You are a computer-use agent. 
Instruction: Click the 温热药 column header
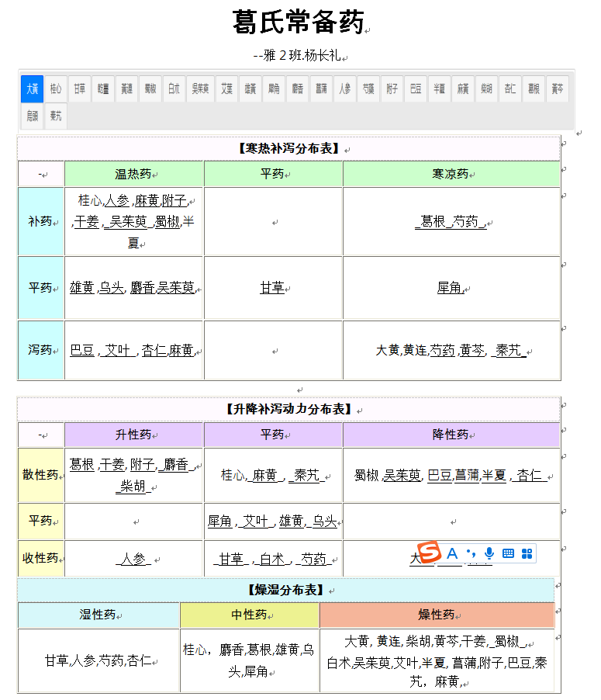(x=133, y=174)
